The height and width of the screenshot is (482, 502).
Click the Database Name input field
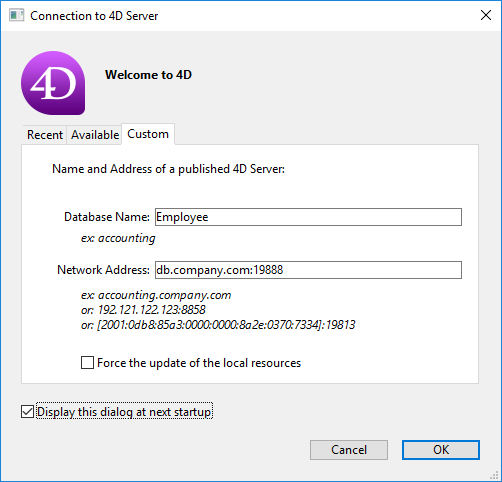[x=308, y=217]
